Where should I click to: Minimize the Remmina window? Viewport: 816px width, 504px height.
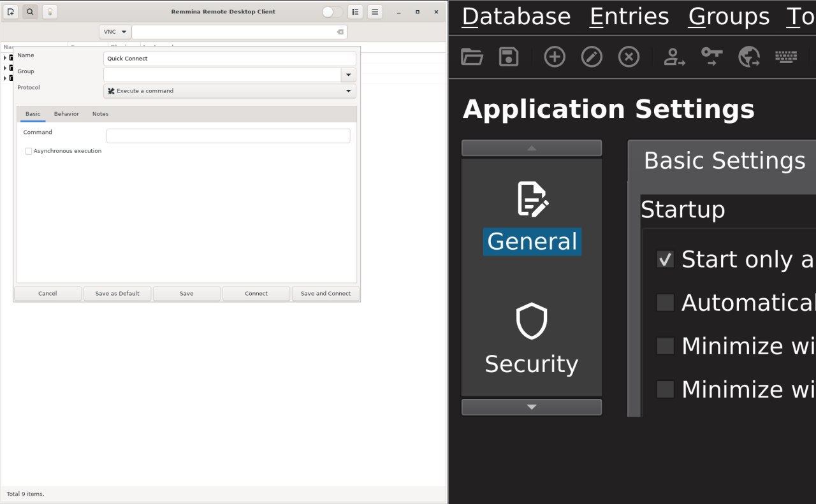(x=398, y=11)
